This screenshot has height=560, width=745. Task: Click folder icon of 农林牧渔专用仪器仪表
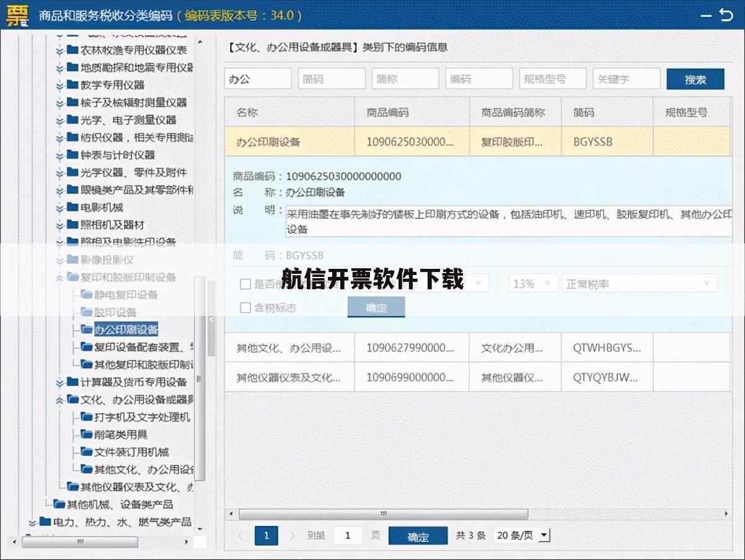(x=73, y=50)
